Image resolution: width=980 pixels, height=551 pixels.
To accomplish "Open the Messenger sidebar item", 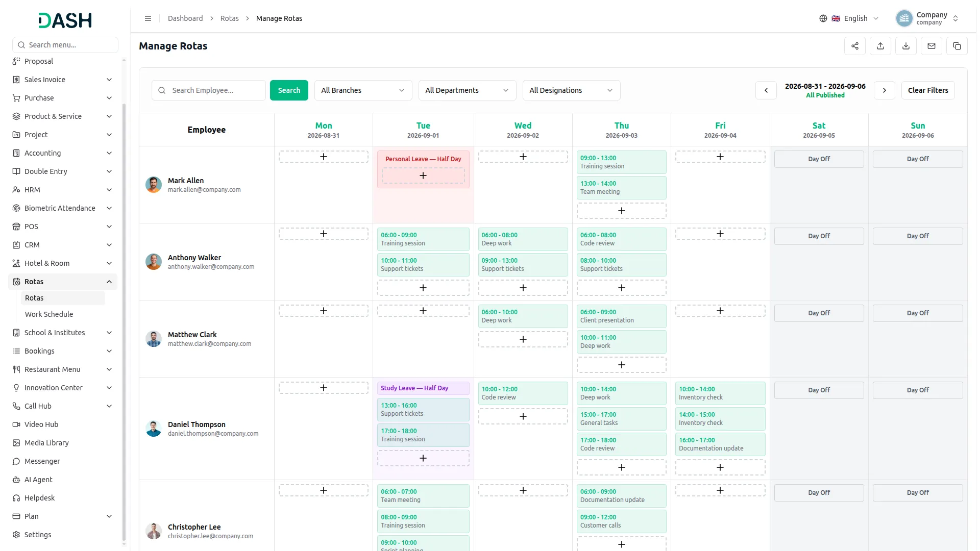I will point(63,461).
